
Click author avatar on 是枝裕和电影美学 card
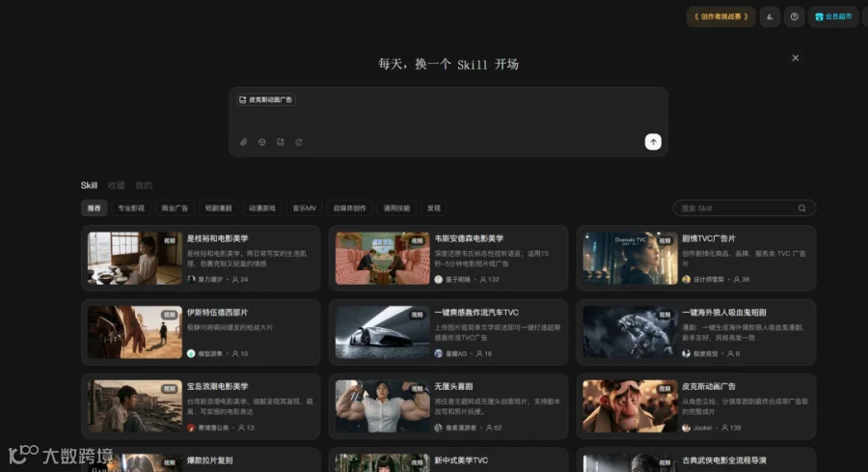click(x=191, y=280)
